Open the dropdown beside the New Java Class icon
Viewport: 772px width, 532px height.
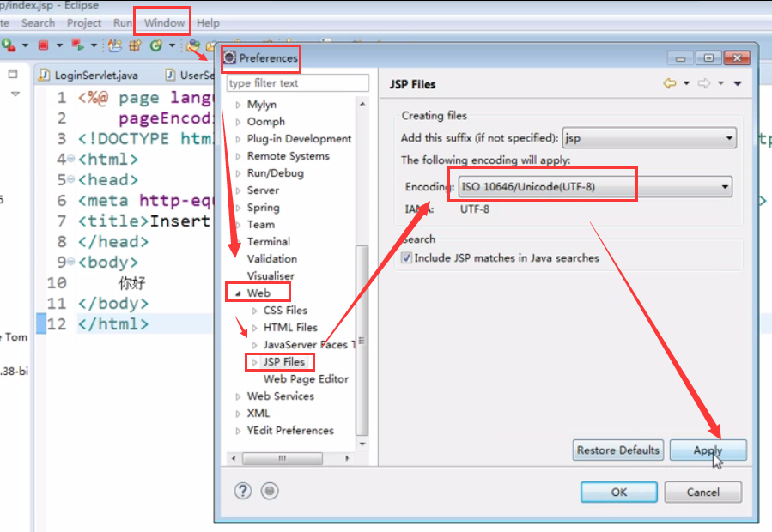click(x=172, y=45)
